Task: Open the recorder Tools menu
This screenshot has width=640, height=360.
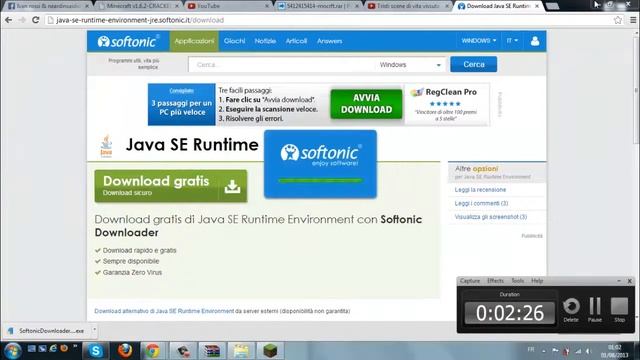Action: tap(517, 281)
